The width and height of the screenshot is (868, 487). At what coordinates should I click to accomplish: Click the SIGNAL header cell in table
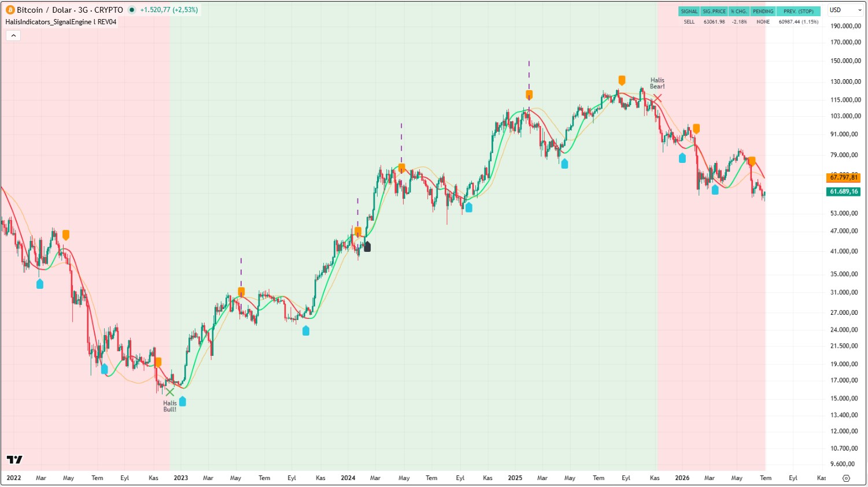coord(689,11)
